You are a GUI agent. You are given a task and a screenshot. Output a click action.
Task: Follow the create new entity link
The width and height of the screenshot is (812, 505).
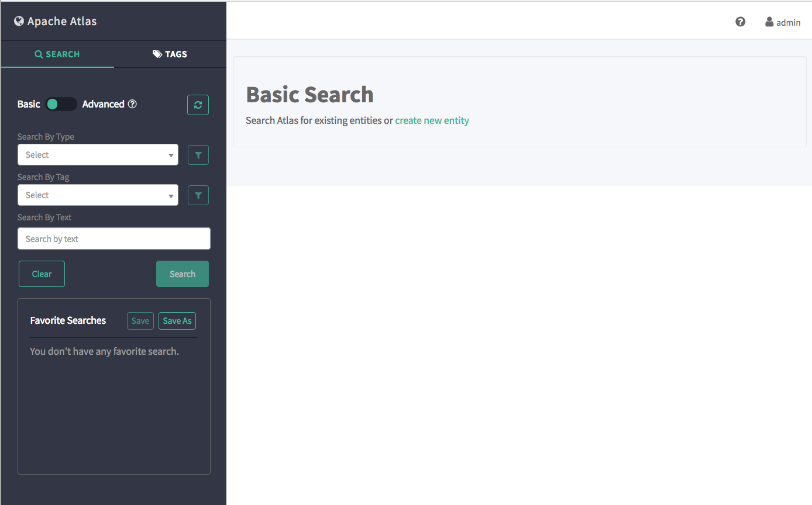click(x=432, y=120)
